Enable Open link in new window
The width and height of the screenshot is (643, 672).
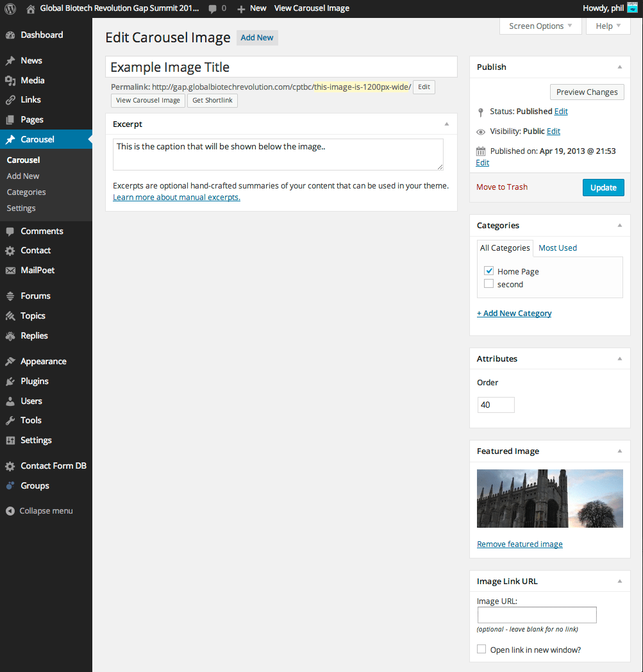tap(481, 649)
